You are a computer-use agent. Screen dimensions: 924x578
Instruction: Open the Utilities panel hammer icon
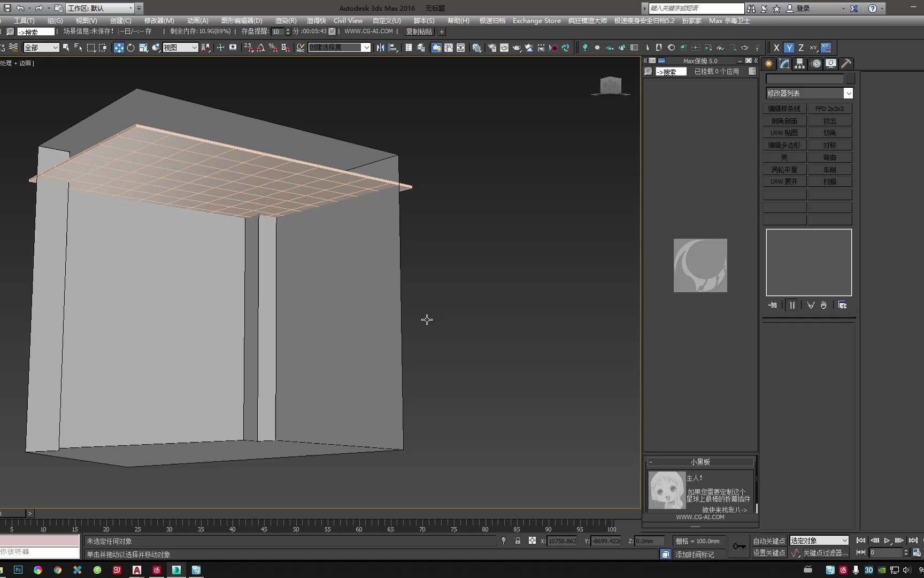tap(845, 64)
